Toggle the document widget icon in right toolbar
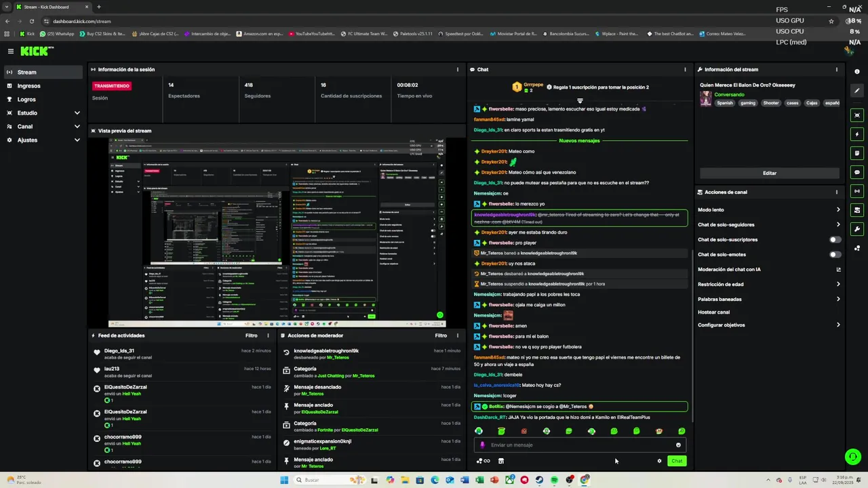868x488 pixels. pos(857,153)
